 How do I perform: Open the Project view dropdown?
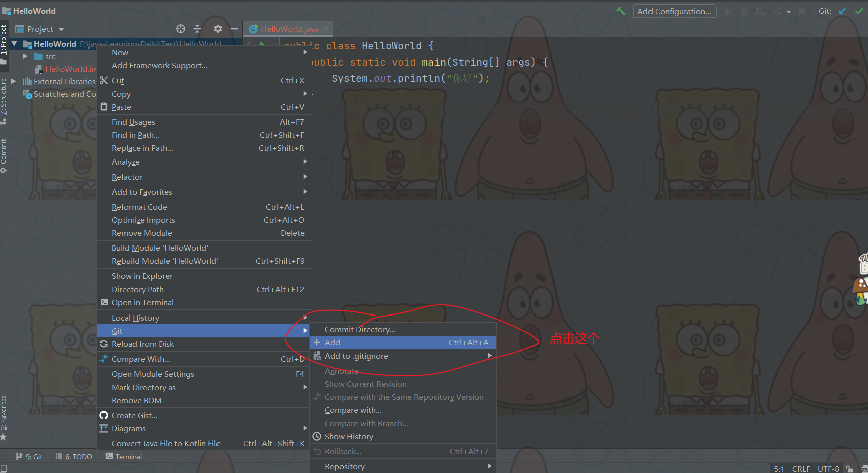pos(61,29)
